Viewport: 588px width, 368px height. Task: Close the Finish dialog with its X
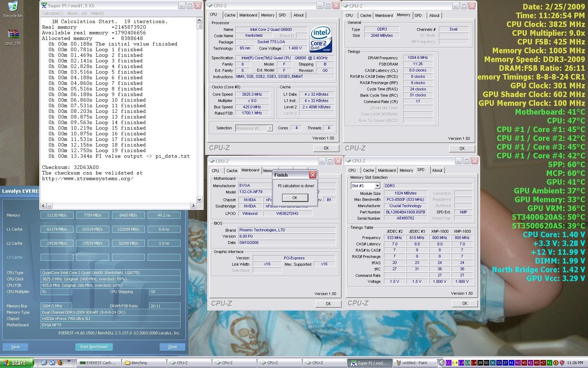click(x=313, y=175)
